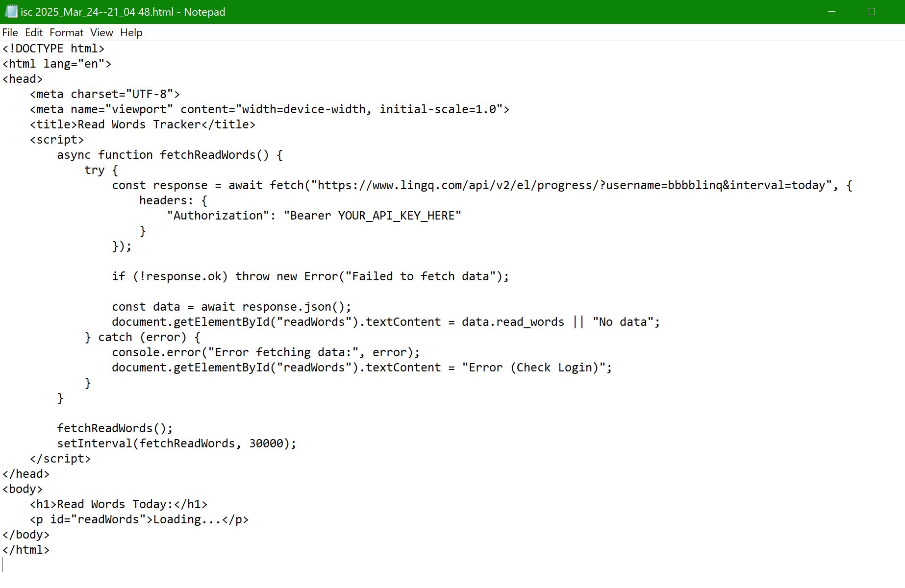Click the setInterval 30000 line
The height and width of the screenshot is (588, 905).
coord(177,443)
